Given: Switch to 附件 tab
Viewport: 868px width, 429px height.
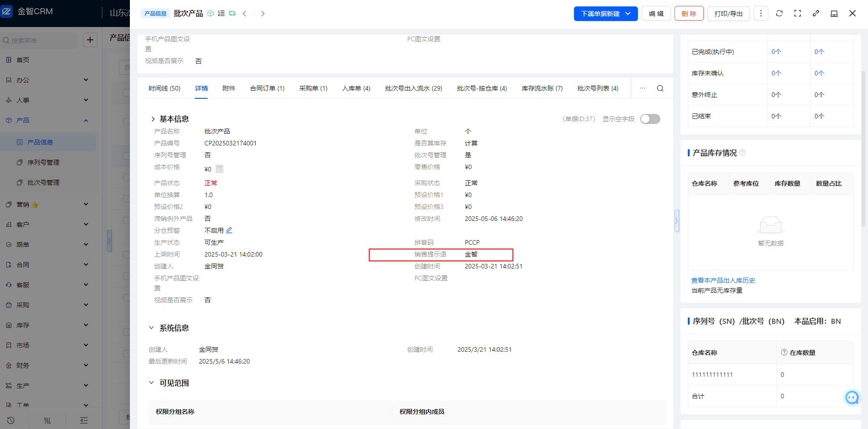Looking at the screenshot, I should tap(229, 88).
